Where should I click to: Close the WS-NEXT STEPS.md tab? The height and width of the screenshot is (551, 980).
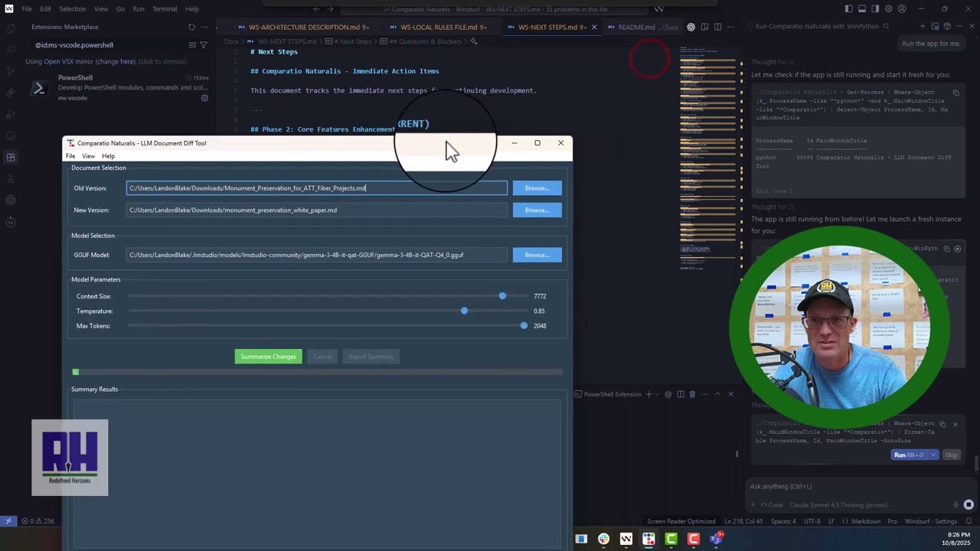click(x=595, y=27)
